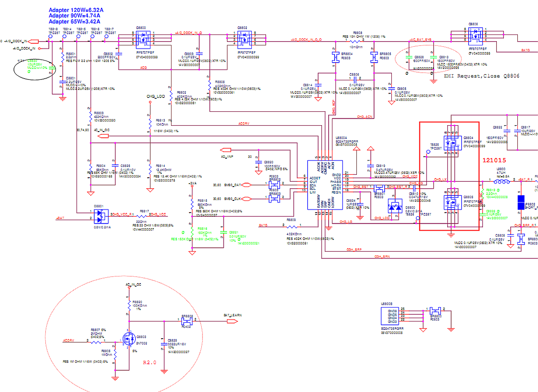Click the SR8805 R0603 jumper symbol
The image size is (538, 392).
pyautogui.click(x=373, y=58)
